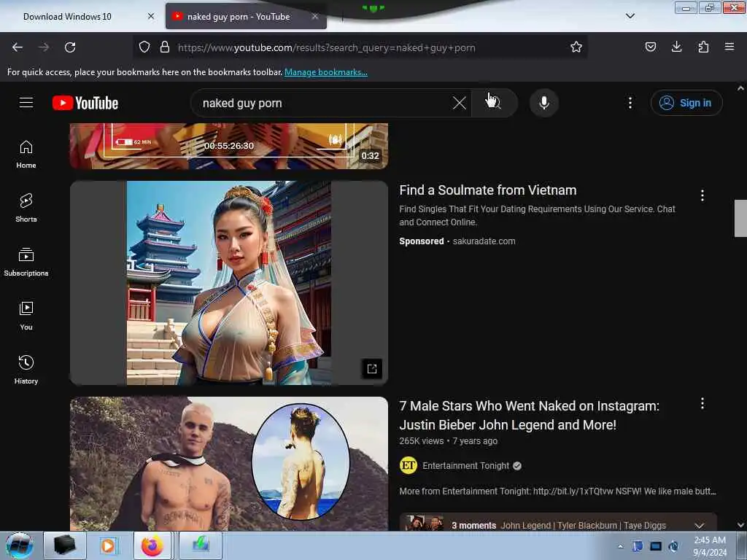Click the browser forward arrow
The image size is (747, 560).
coord(44,47)
